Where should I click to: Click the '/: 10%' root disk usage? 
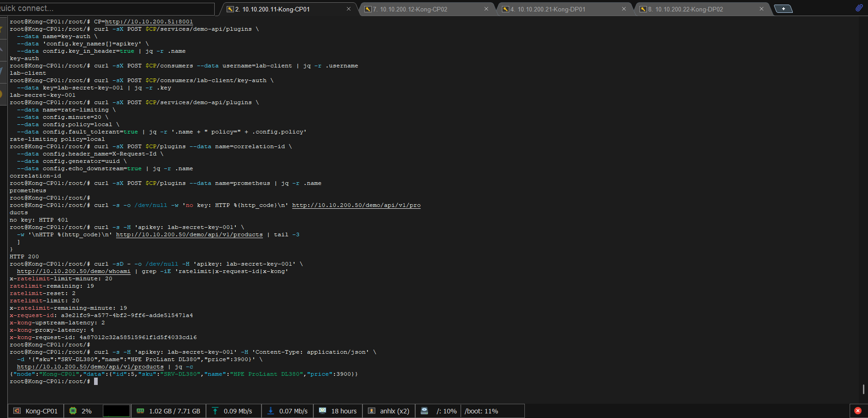447,411
